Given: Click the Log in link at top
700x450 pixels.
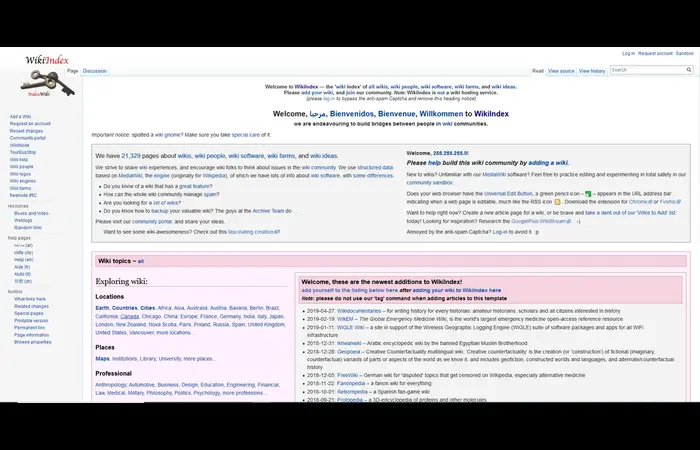Looking at the screenshot, I should coord(628,54).
